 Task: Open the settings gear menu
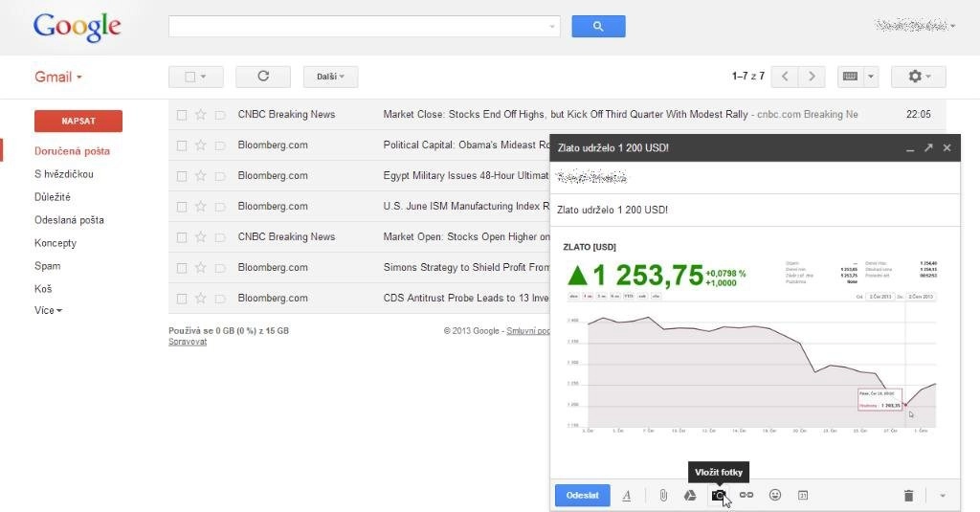click(x=918, y=77)
